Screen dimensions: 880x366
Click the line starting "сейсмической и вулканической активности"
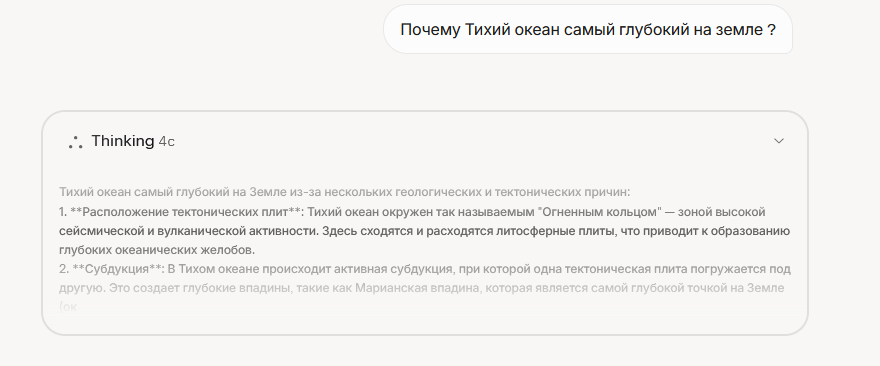pos(424,231)
